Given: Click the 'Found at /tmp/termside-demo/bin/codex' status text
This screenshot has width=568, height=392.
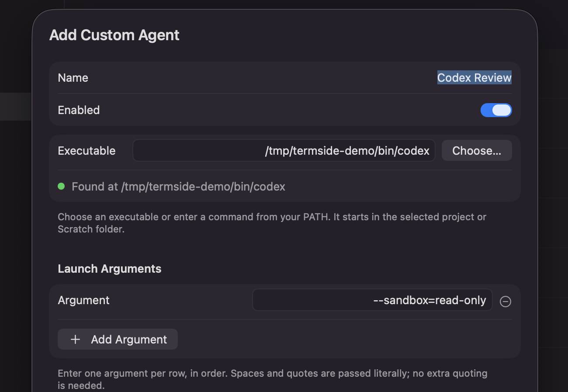Looking at the screenshot, I should coord(178,187).
